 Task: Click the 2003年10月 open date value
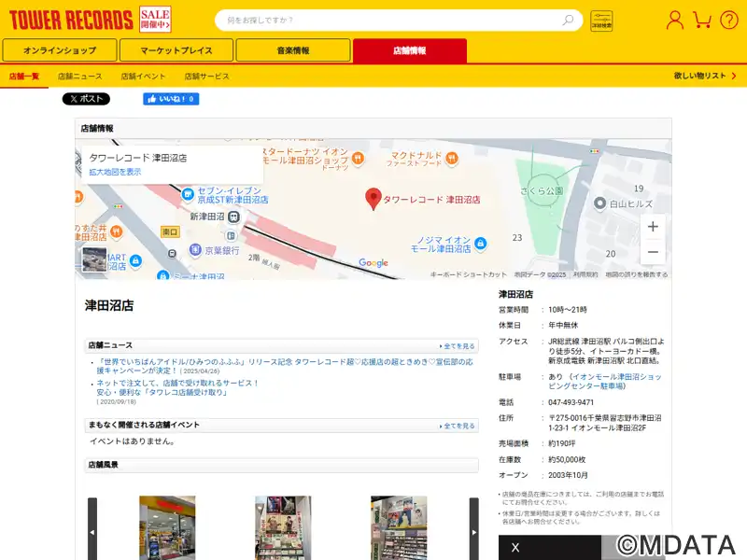(568, 475)
